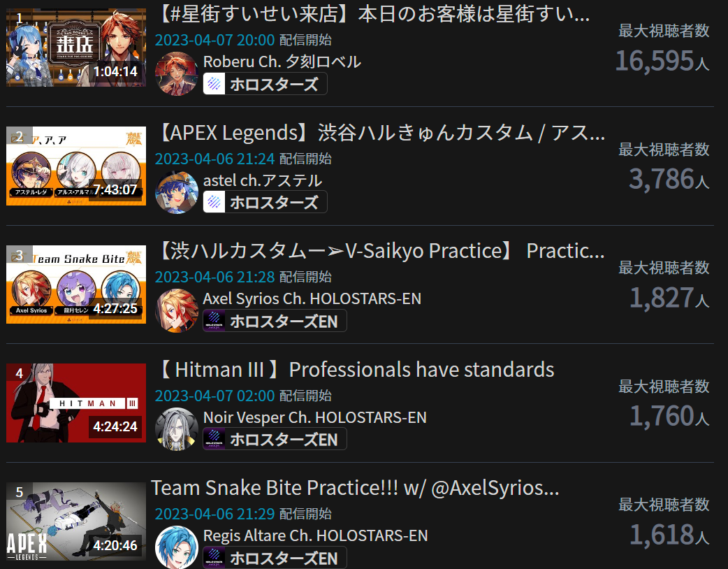
Task: Click ホロスターズEN tag under Noir Vesper
Action: click(x=275, y=439)
